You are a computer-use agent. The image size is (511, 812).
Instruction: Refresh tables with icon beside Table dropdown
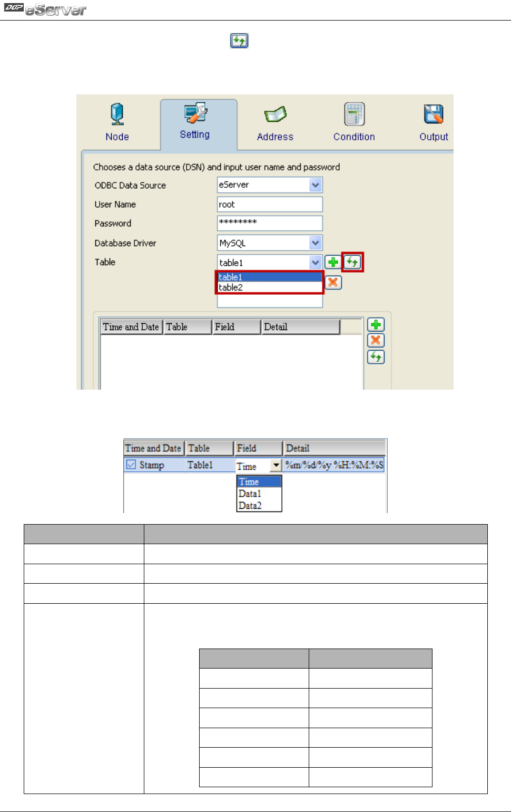click(x=352, y=262)
